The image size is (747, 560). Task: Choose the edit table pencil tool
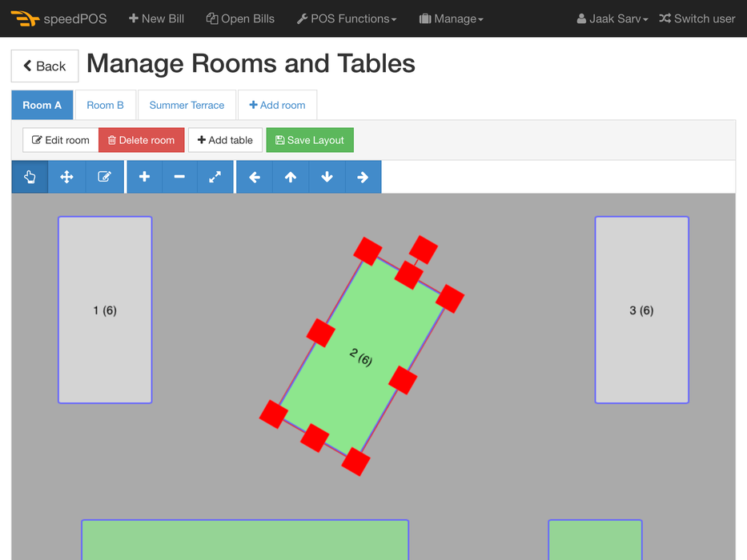(x=104, y=177)
